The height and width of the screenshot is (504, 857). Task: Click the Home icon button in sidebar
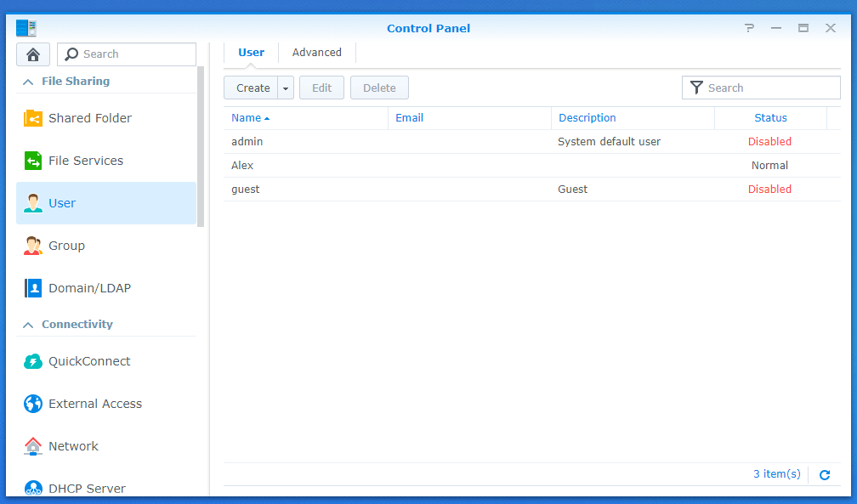tap(33, 54)
